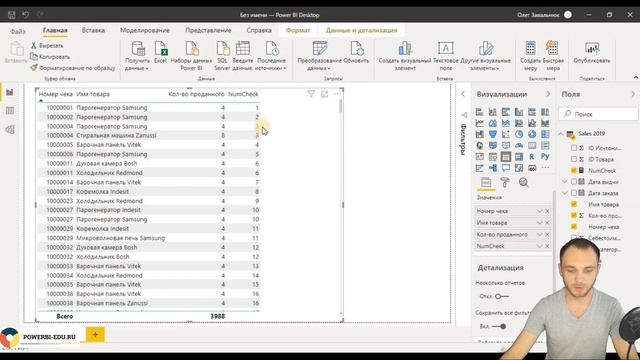This screenshot has height=360, width=640.
Task: Expand the Дата выдачи hierarchy
Action: [565, 182]
